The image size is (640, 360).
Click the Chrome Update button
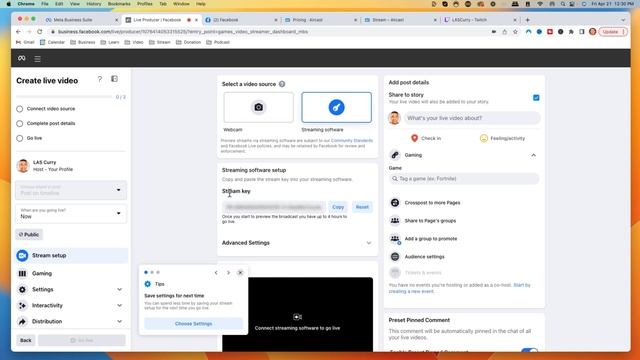pos(613,32)
